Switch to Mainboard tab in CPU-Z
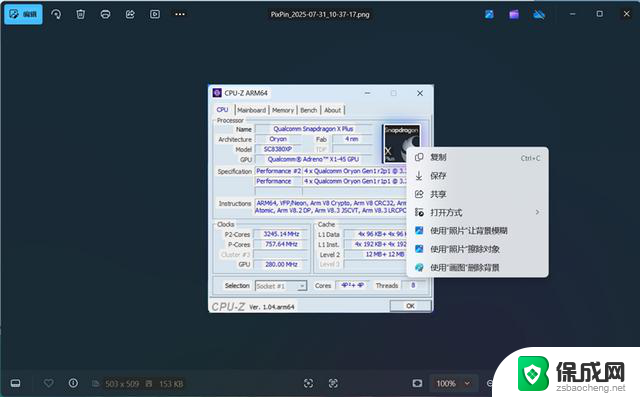 coord(251,110)
